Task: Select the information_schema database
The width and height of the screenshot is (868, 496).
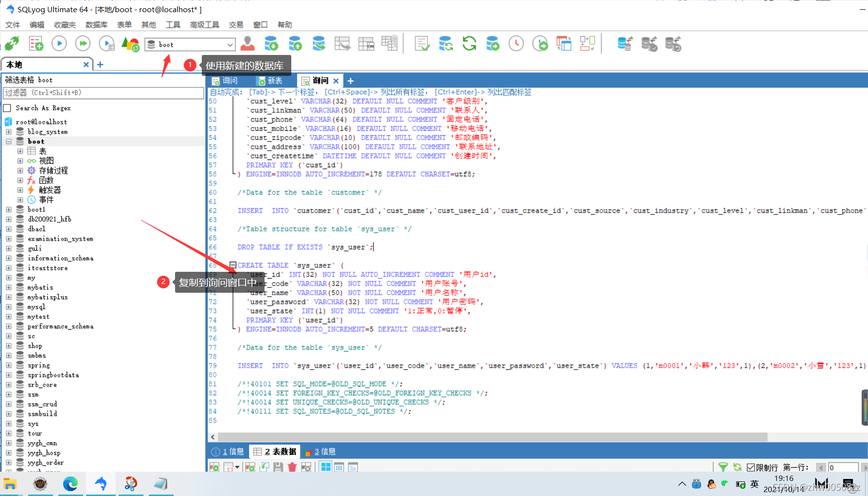Action: point(61,258)
